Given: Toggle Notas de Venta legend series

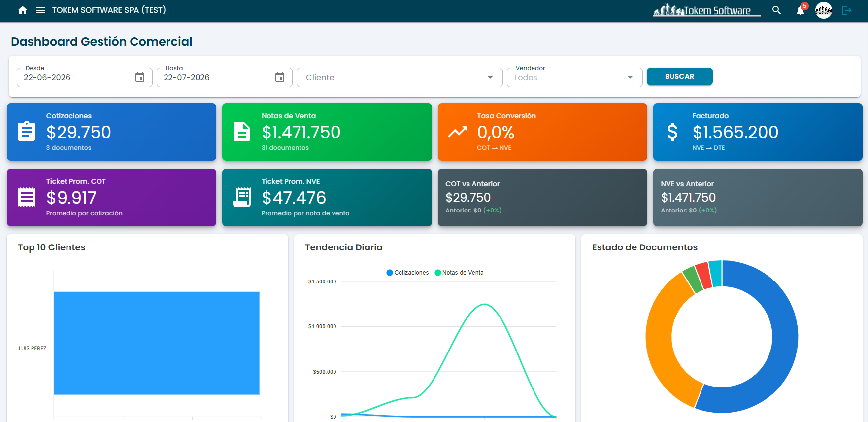Looking at the screenshot, I should click(459, 273).
